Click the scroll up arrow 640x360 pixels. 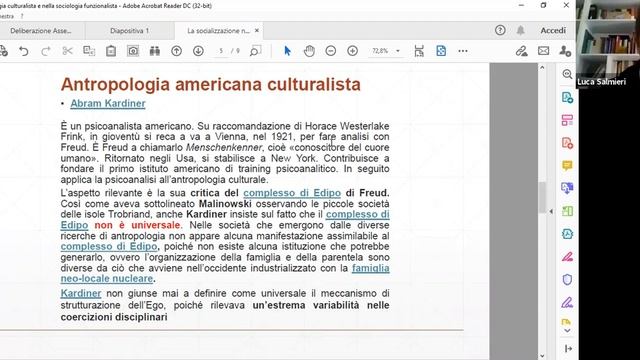click(x=542, y=67)
